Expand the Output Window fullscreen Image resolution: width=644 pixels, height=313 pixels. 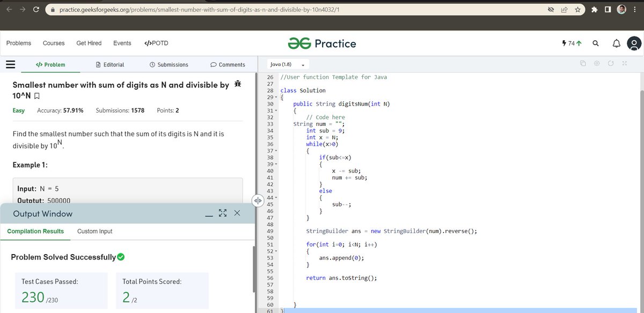coord(223,213)
